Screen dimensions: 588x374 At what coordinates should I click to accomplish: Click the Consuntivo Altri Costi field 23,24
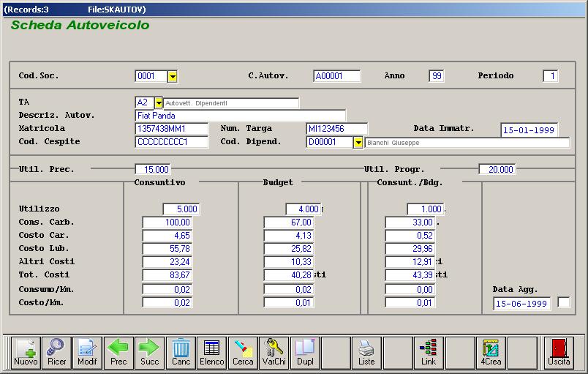(167, 261)
